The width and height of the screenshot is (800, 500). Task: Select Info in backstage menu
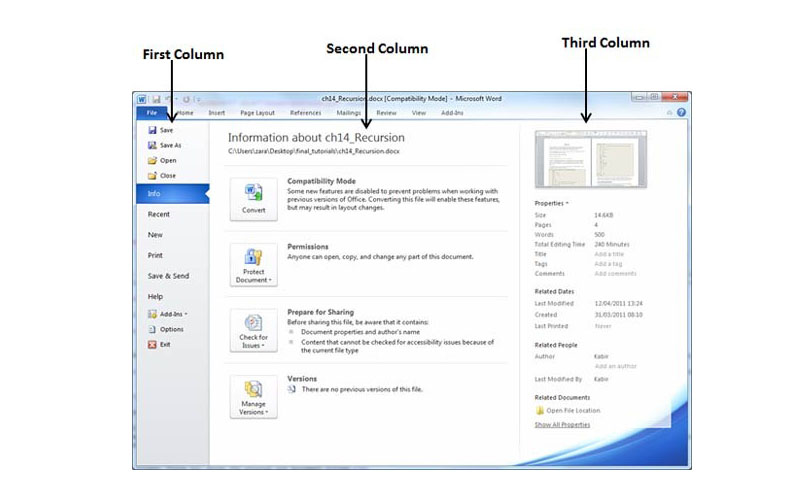point(173,194)
